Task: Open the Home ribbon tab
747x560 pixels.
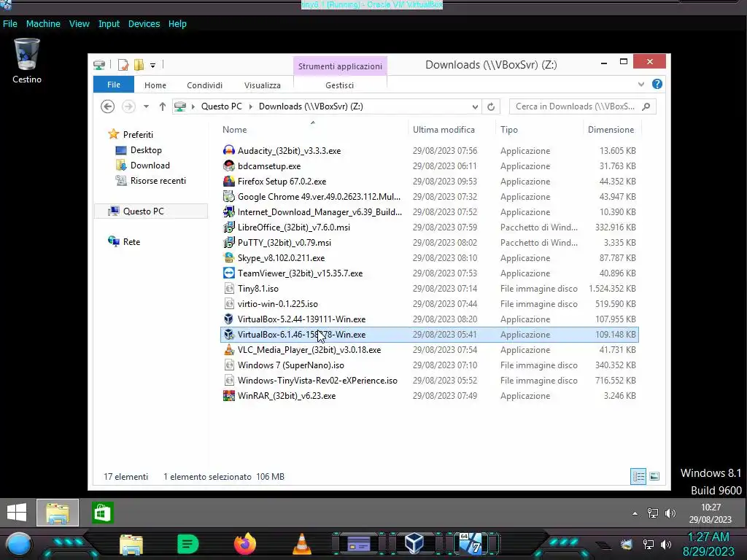Action: coord(155,85)
